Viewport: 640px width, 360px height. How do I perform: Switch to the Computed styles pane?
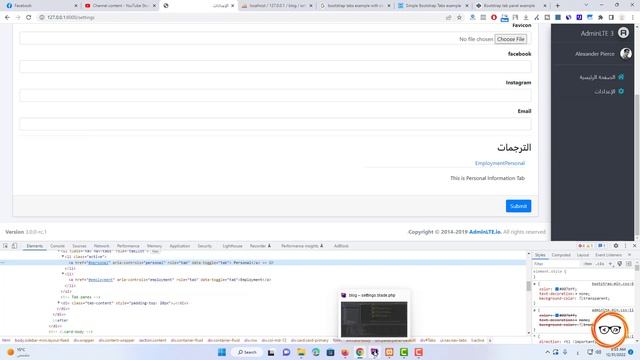[561, 255]
